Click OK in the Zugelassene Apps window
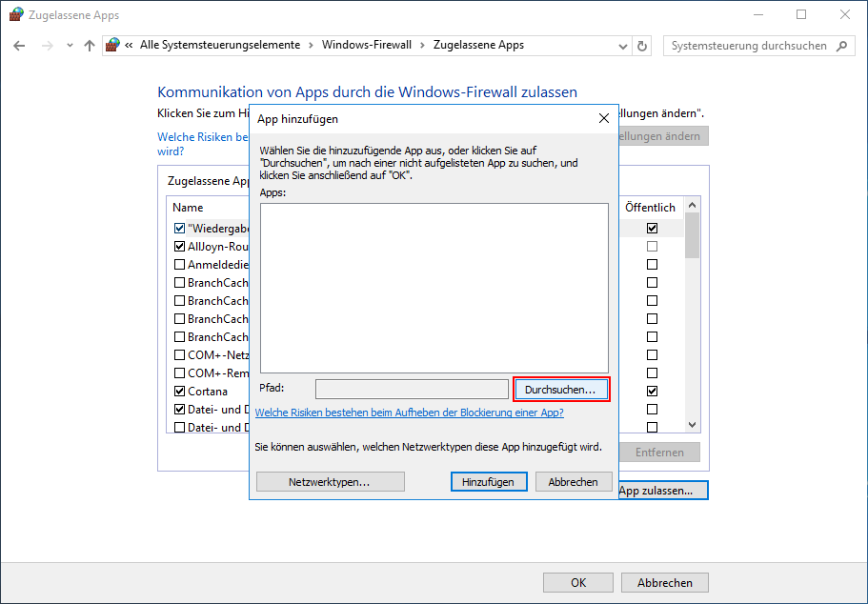The height and width of the screenshot is (604, 868). coord(578,582)
